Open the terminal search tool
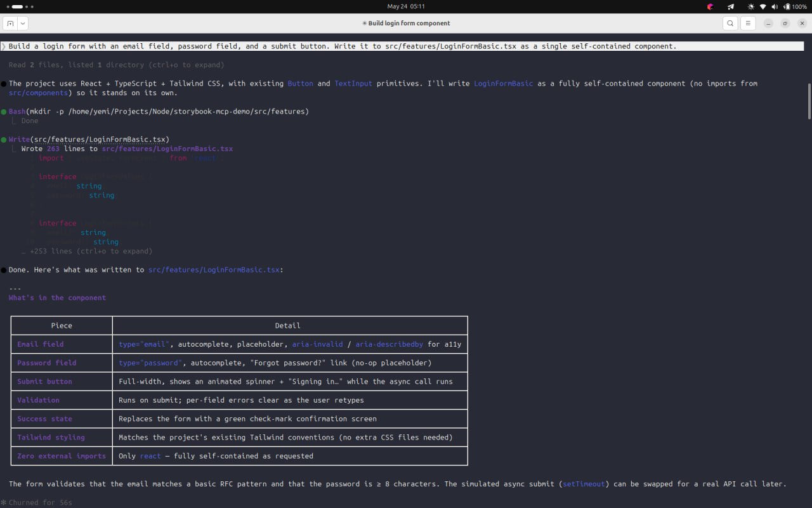Screen dimensions: 812x508 (730, 23)
